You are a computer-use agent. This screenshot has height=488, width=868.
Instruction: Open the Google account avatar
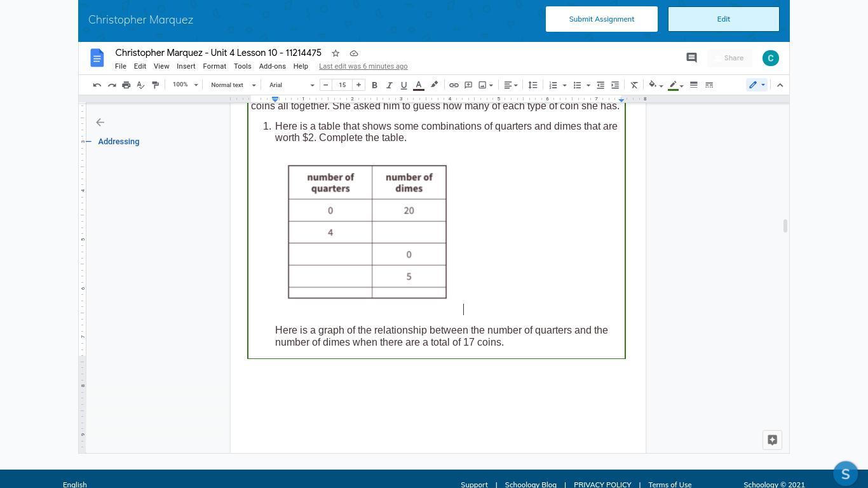pyautogui.click(x=771, y=58)
